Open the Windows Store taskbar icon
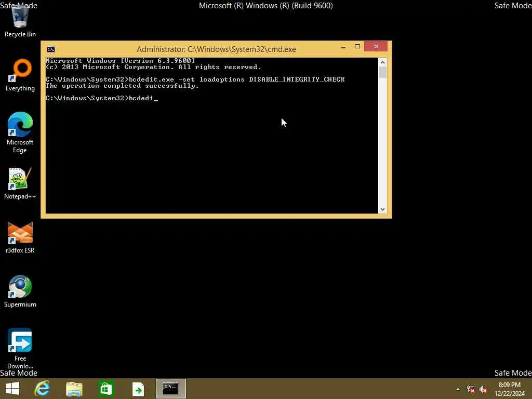Viewport: 532px width, 399px height. 106,389
